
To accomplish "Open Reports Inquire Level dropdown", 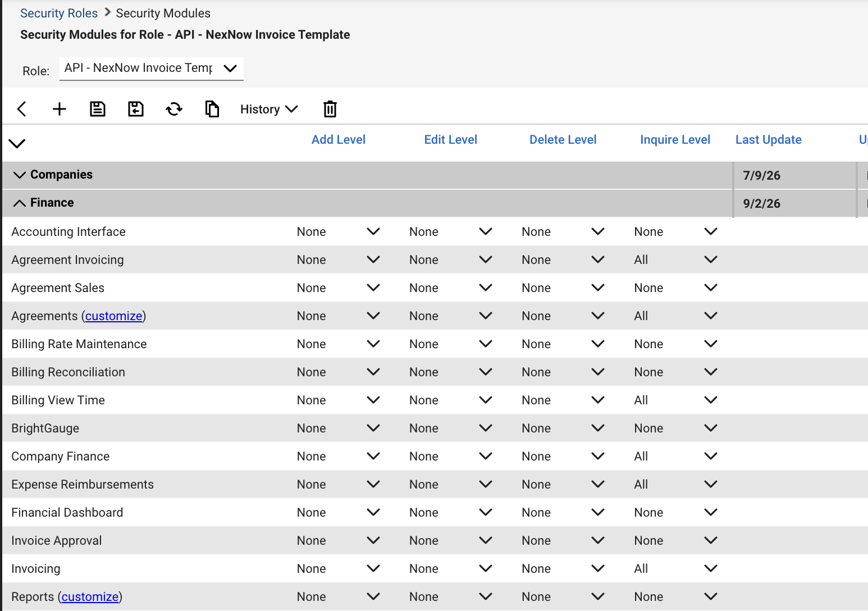I will coord(675,596).
